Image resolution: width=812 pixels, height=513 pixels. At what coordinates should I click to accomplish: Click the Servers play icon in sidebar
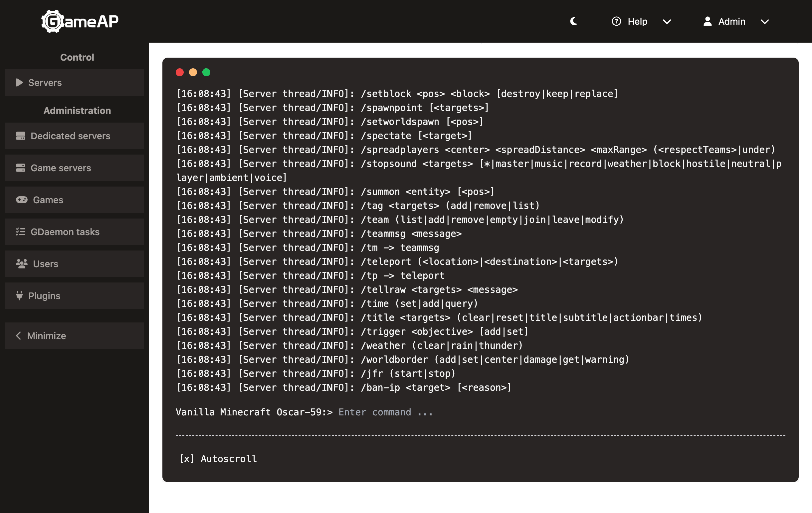[x=19, y=82]
